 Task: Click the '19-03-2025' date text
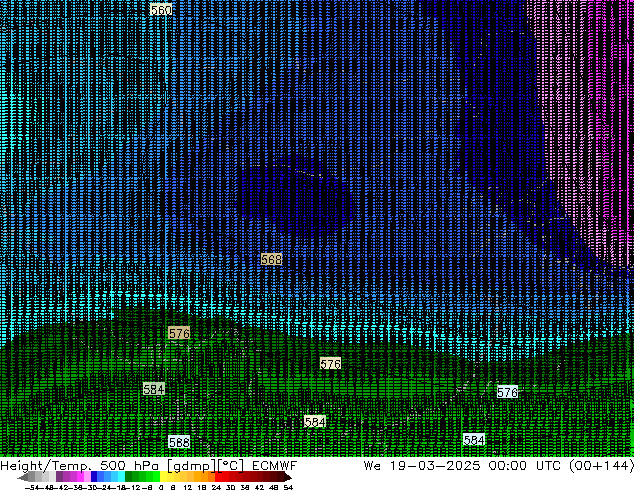[435, 466]
